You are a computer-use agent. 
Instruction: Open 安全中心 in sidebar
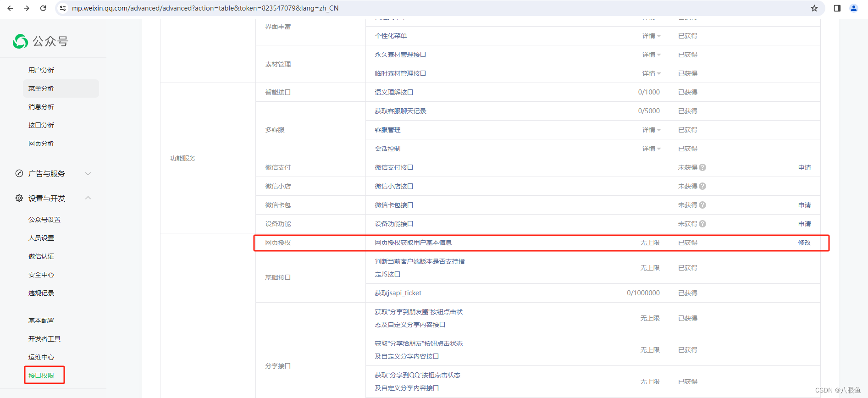(x=41, y=275)
